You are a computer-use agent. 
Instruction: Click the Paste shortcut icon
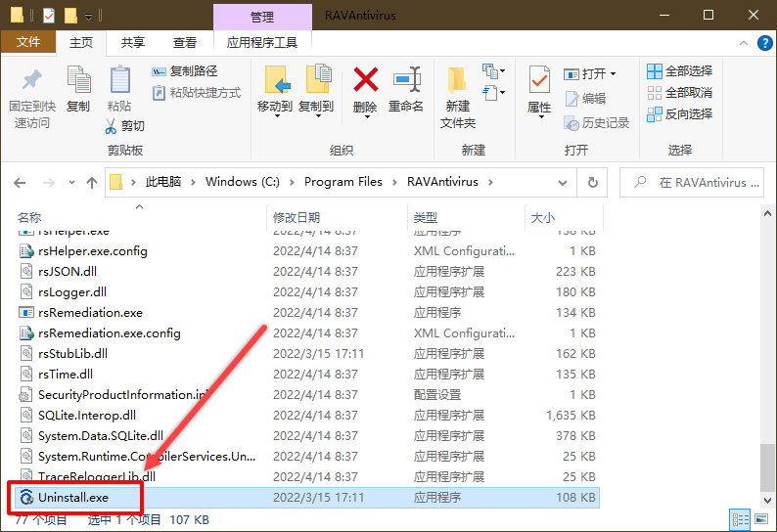159,93
